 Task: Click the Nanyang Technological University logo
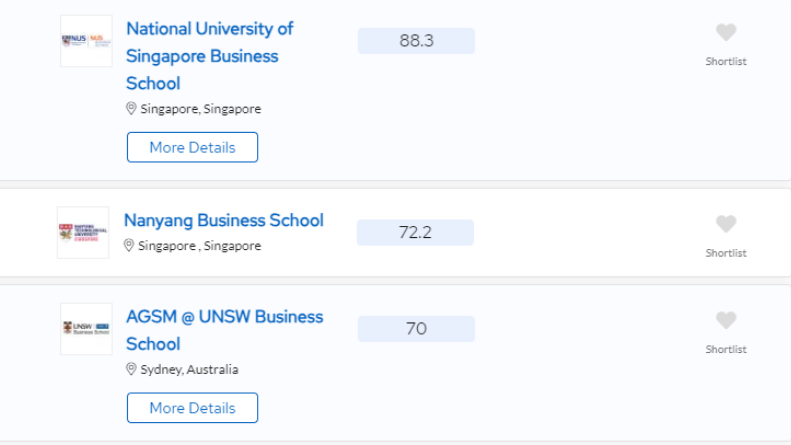[x=83, y=233]
